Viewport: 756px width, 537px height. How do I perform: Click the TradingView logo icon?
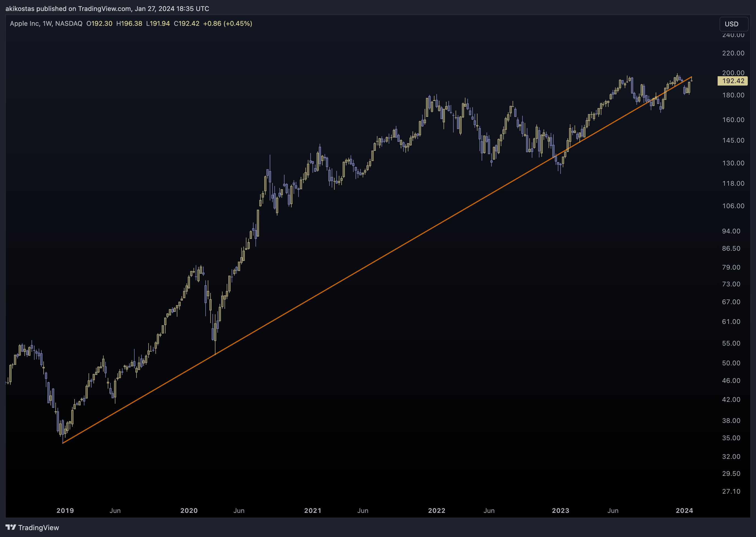[11, 527]
